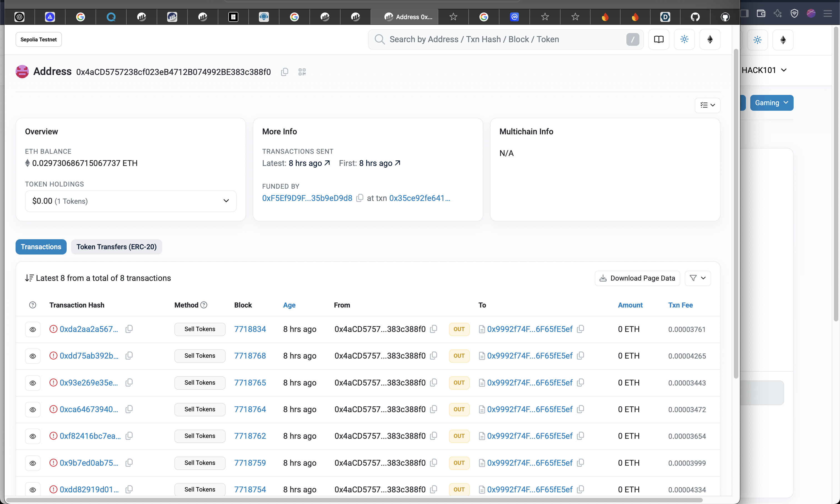The image size is (840, 504).
Task: Copy the funded by address 0xF5Ef9D9F
Action: click(x=359, y=198)
